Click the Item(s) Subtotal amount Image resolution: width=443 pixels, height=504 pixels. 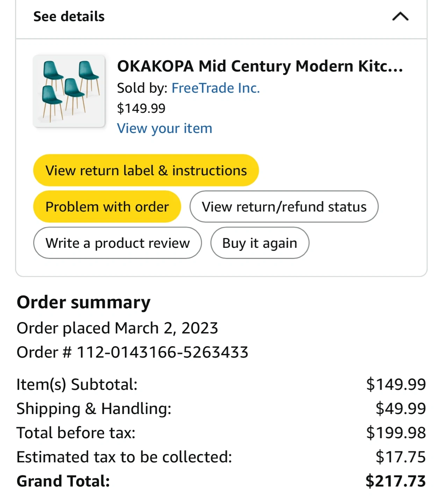(x=396, y=384)
